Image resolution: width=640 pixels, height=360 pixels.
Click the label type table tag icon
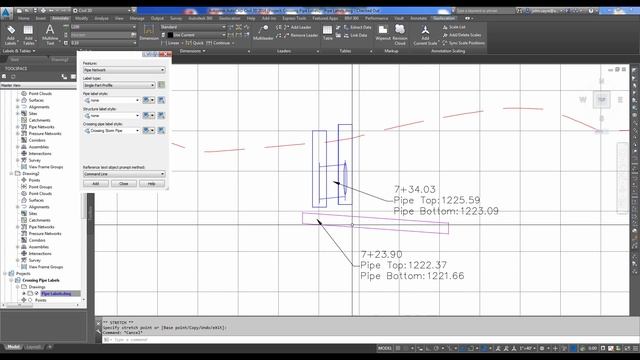tap(161, 85)
